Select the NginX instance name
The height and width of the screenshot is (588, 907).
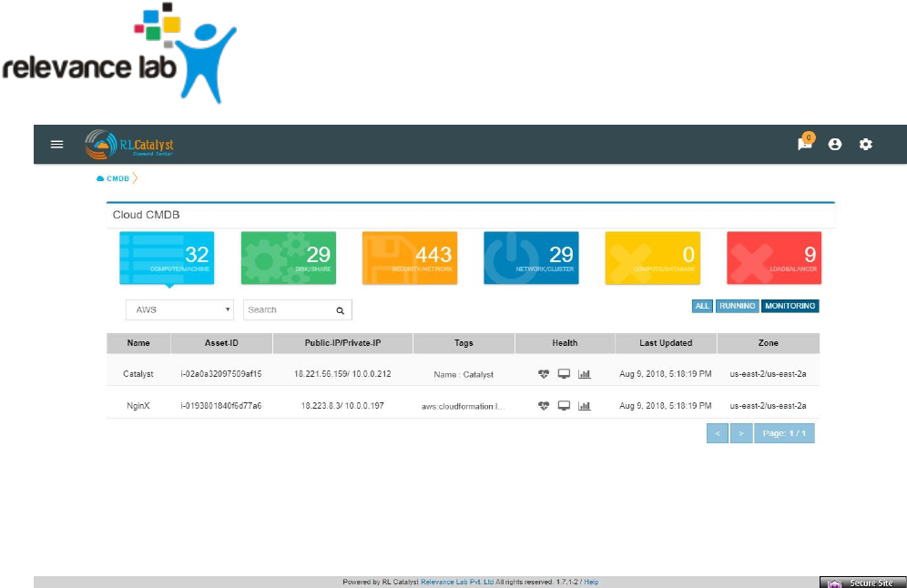[x=138, y=406]
